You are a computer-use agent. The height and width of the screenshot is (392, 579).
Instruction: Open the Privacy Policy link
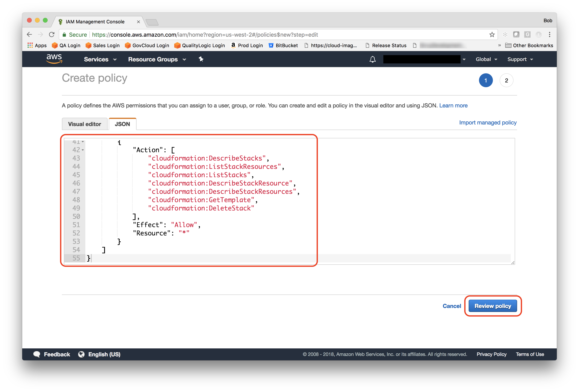tap(491, 354)
